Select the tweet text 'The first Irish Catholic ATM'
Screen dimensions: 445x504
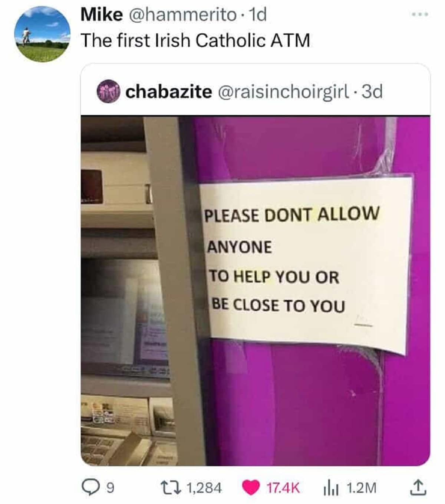195,40
